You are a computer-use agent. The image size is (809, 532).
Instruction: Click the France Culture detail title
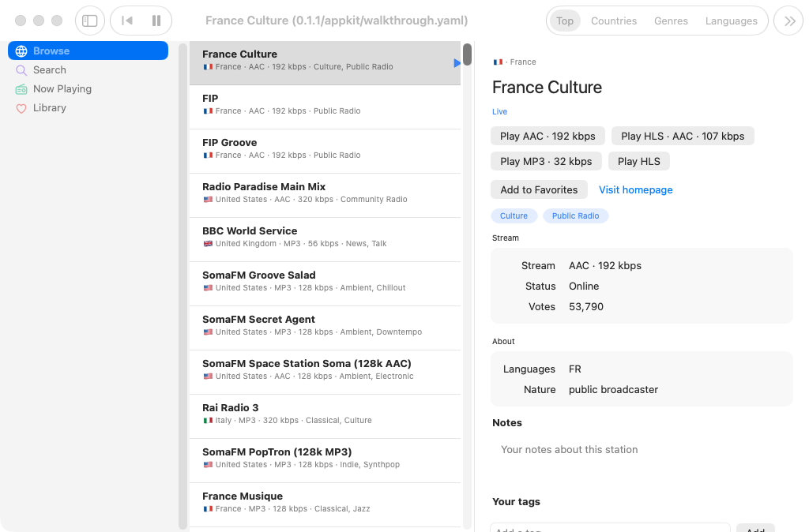coord(547,87)
